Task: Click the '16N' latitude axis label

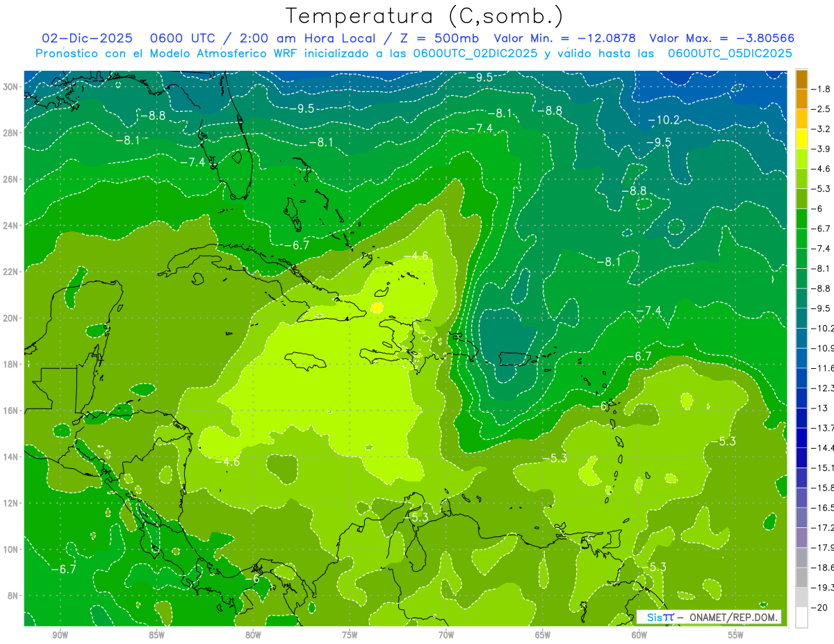Action: [x=11, y=411]
